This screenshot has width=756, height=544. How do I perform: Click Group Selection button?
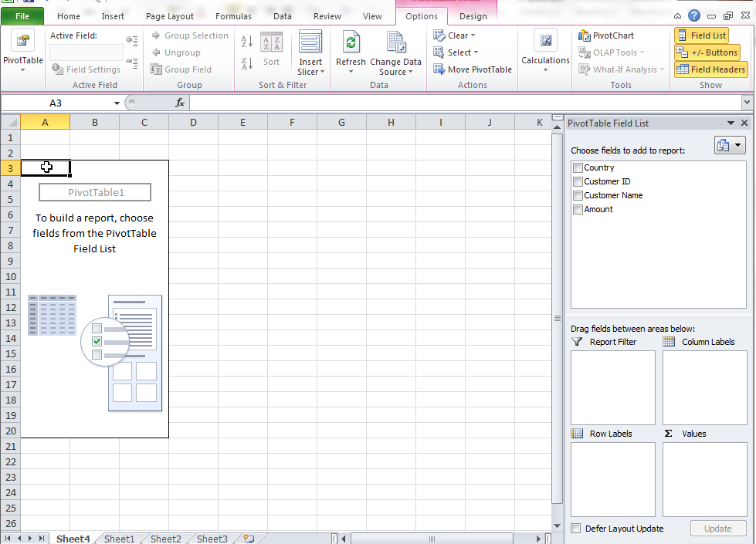tap(189, 35)
